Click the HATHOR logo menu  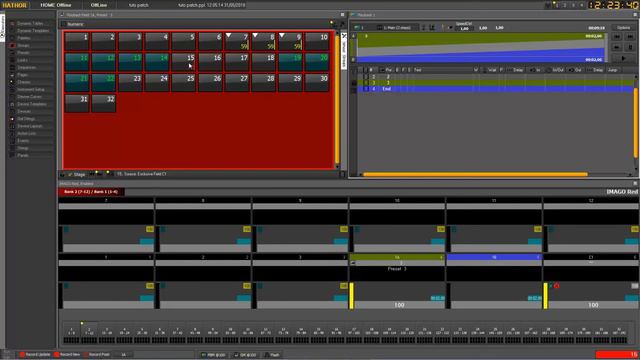(15, 5)
